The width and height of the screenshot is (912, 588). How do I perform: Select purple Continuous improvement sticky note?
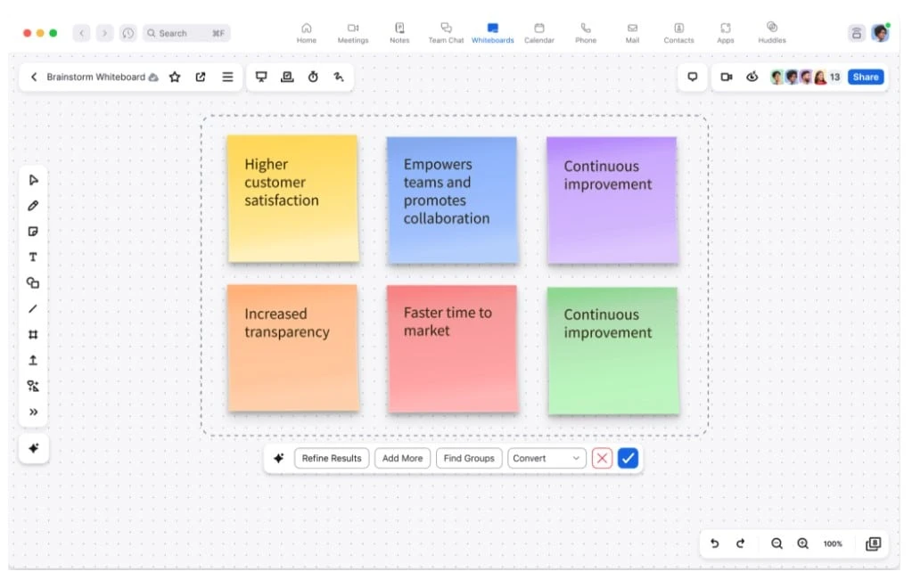612,200
